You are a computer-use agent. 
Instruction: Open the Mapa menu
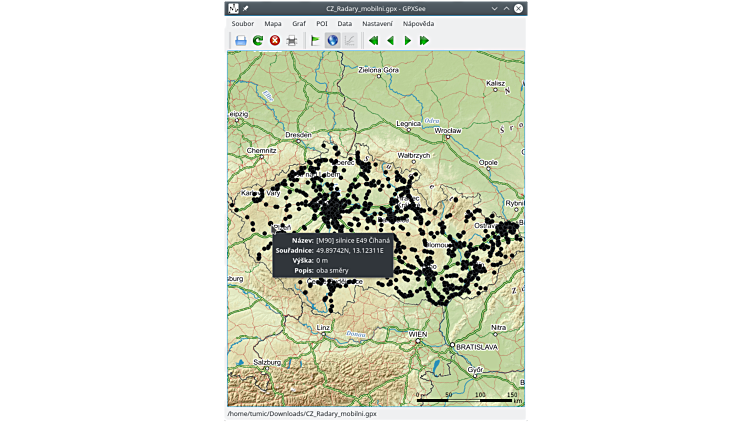coord(273,23)
